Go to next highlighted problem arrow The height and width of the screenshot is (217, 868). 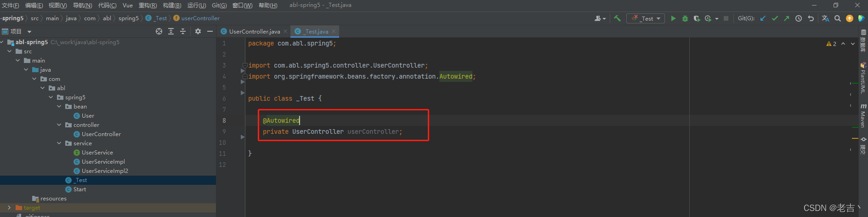(x=853, y=44)
